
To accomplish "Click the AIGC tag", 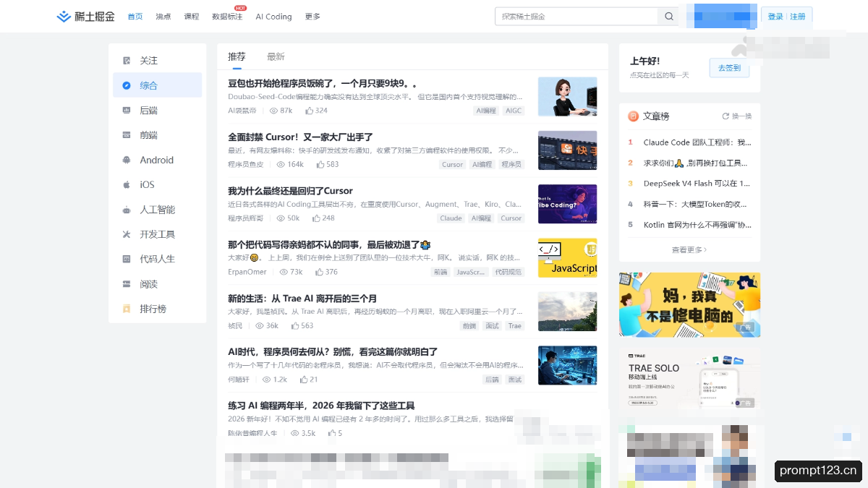I will click(513, 111).
